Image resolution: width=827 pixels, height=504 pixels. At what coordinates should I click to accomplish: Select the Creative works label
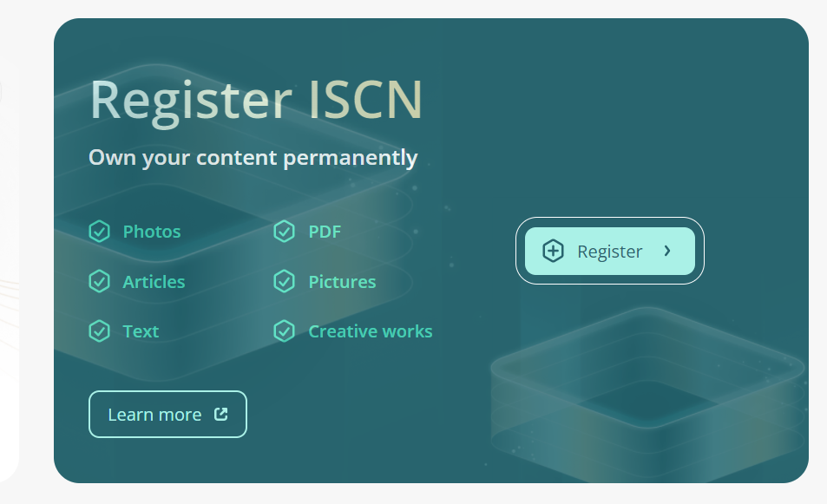(x=371, y=331)
